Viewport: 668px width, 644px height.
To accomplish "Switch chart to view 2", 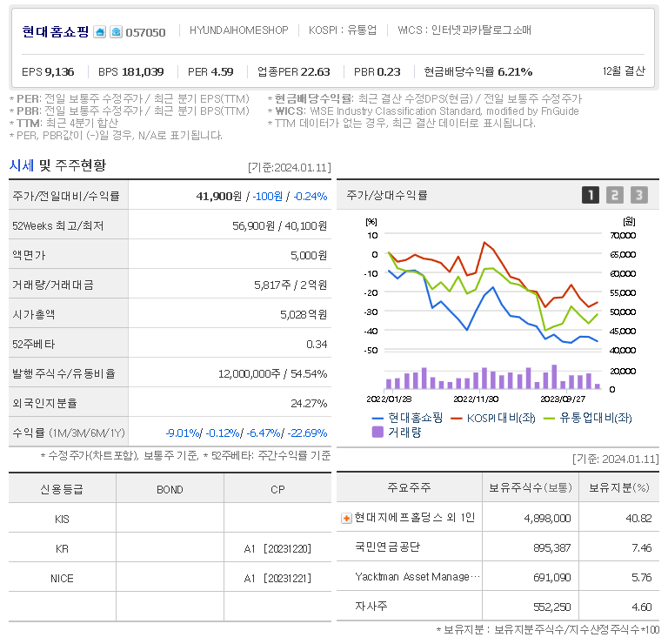I will click(615, 195).
